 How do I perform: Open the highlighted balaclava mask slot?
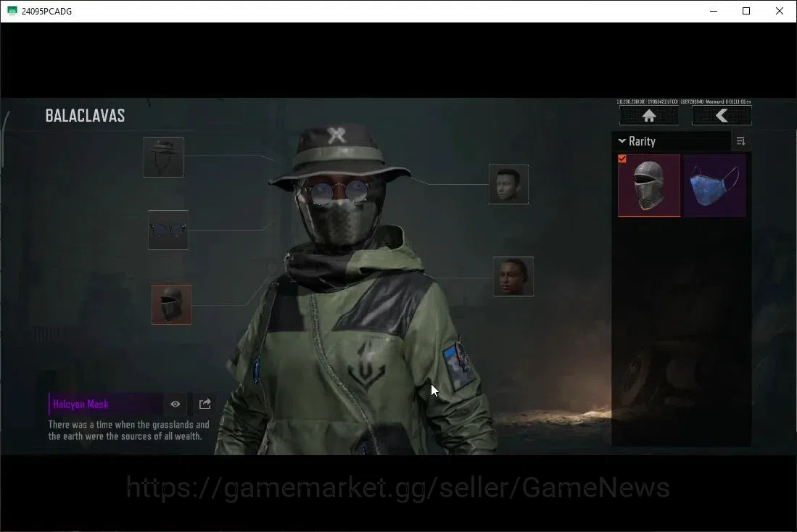coord(171,304)
